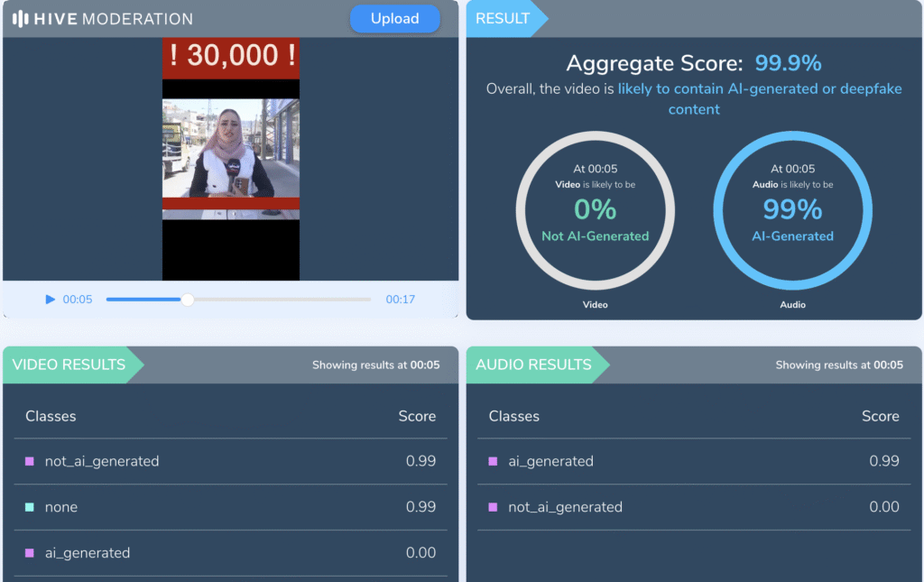Click the video preview thumbnail

pyautogui.click(x=230, y=159)
